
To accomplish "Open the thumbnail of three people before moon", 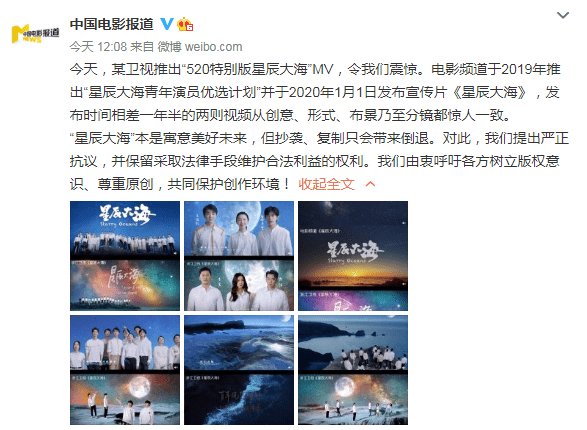I will point(239,256).
